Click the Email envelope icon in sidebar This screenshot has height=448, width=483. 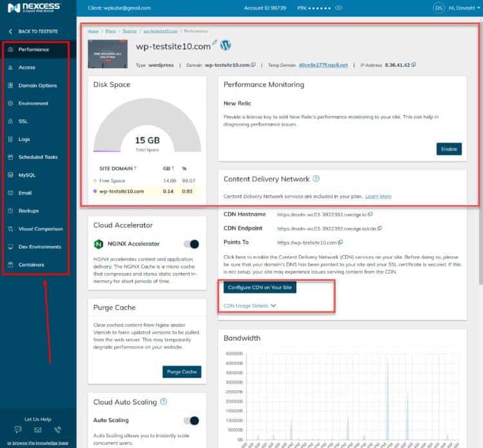coord(10,192)
